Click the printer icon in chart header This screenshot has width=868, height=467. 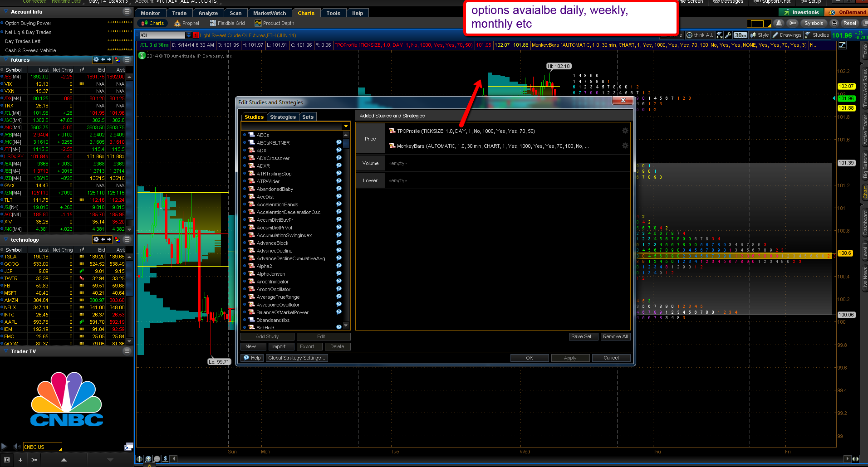[834, 23]
